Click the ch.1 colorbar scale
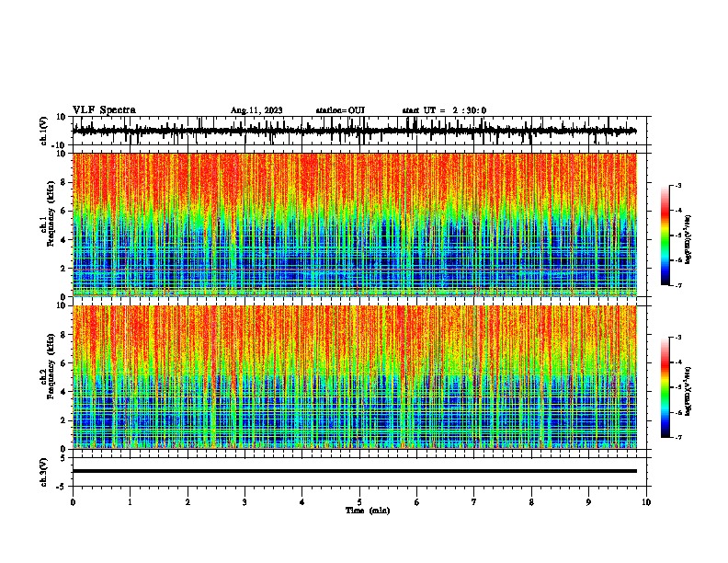The height and width of the screenshot is (563, 728). tap(665, 236)
